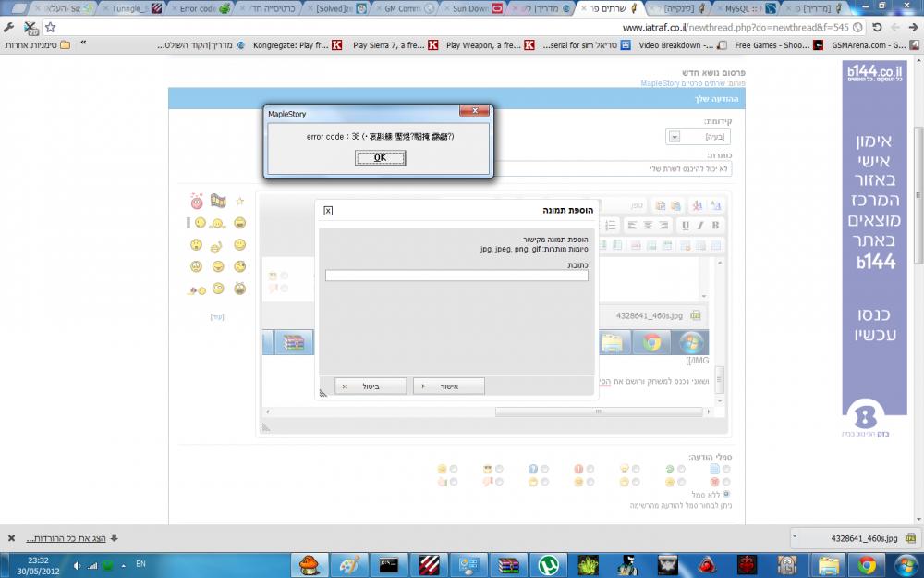Open the Windows Start orb
Viewport: 924px width, 578px height.
click(906, 565)
